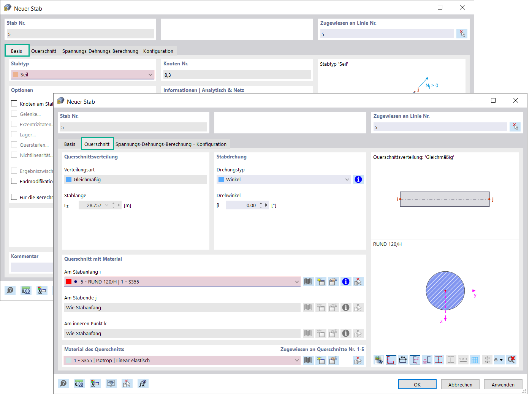This screenshot has width=532, height=399.
Task: Open Querschnitt tab in back window
Action: coord(44,51)
